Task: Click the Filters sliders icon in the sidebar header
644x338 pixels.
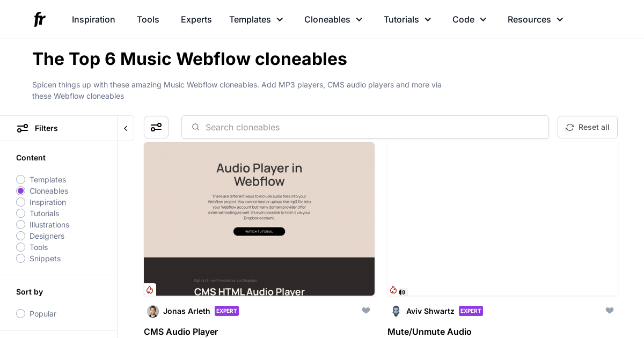Action: (x=23, y=128)
